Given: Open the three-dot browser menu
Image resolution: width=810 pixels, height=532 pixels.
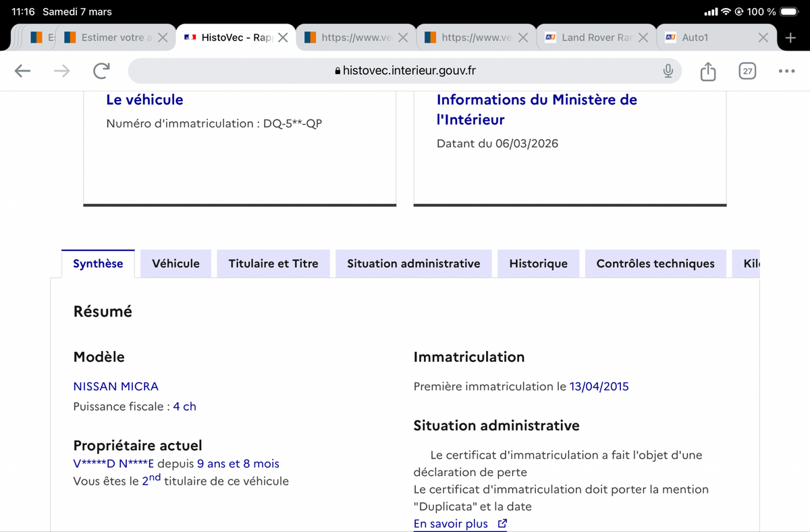Looking at the screenshot, I should 786,71.
